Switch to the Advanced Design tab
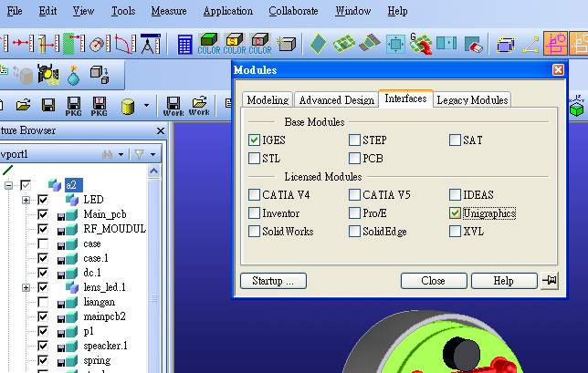 336,100
